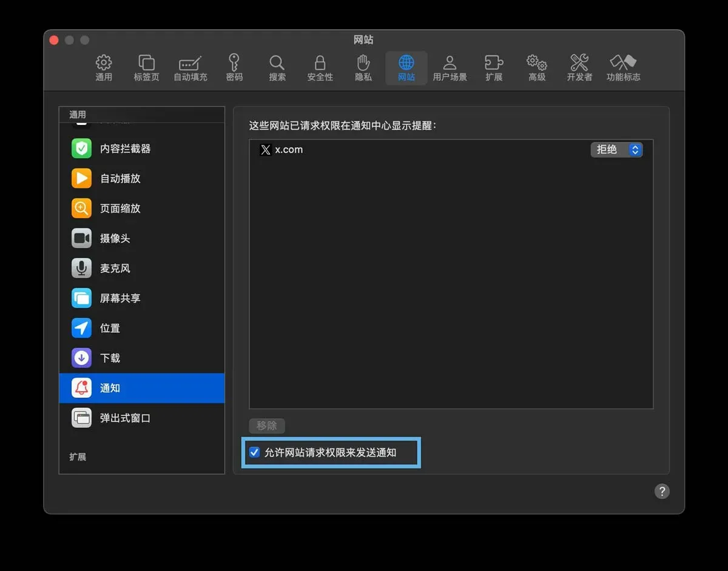Image resolution: width=728 pixels, height=571 pixels.
Task: Select 屏幕共享 in the sidebar
Action: point(142,298)
